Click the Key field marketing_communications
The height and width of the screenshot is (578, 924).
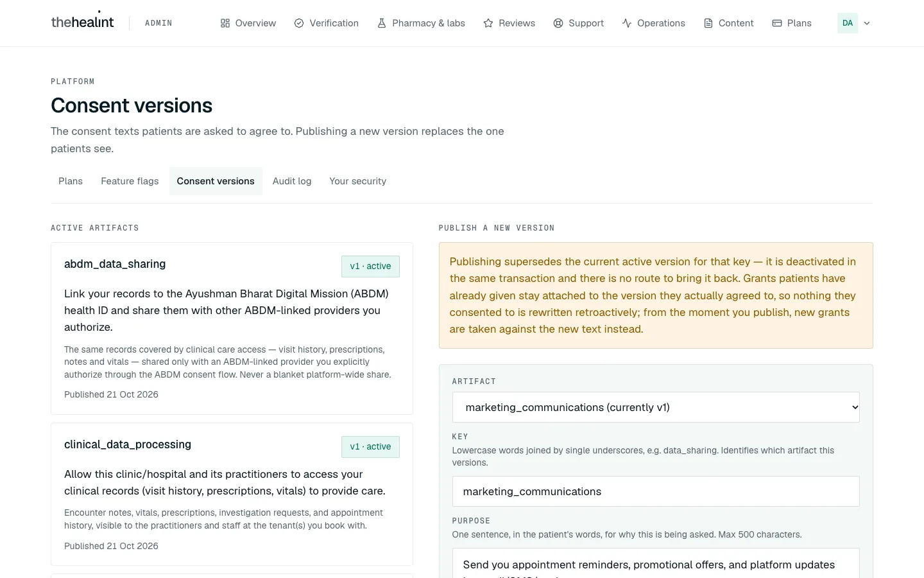(656, 491)
